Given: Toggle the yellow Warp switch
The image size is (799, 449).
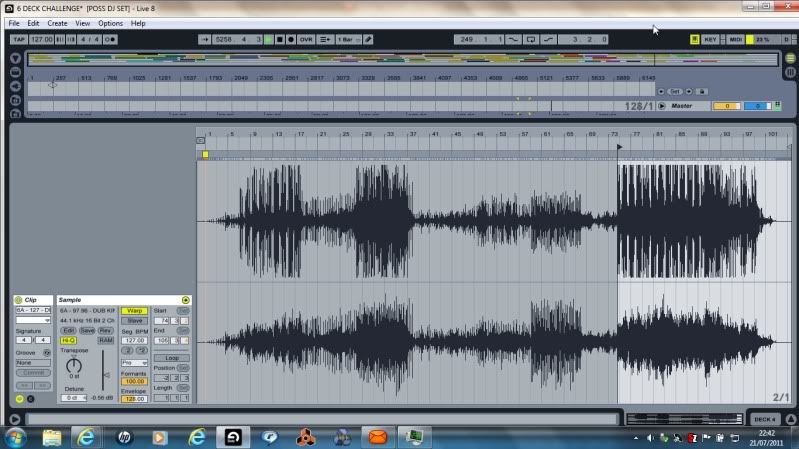Looking at the screenshot, I should 135,310.
